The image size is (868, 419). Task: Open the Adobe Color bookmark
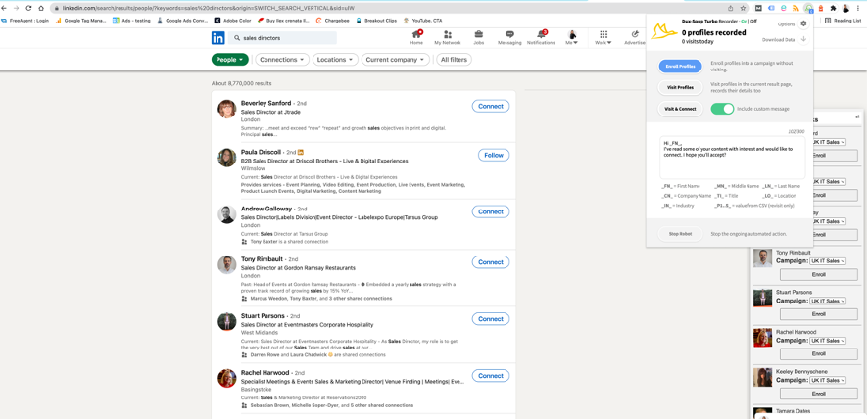click(x=232, y=21)
